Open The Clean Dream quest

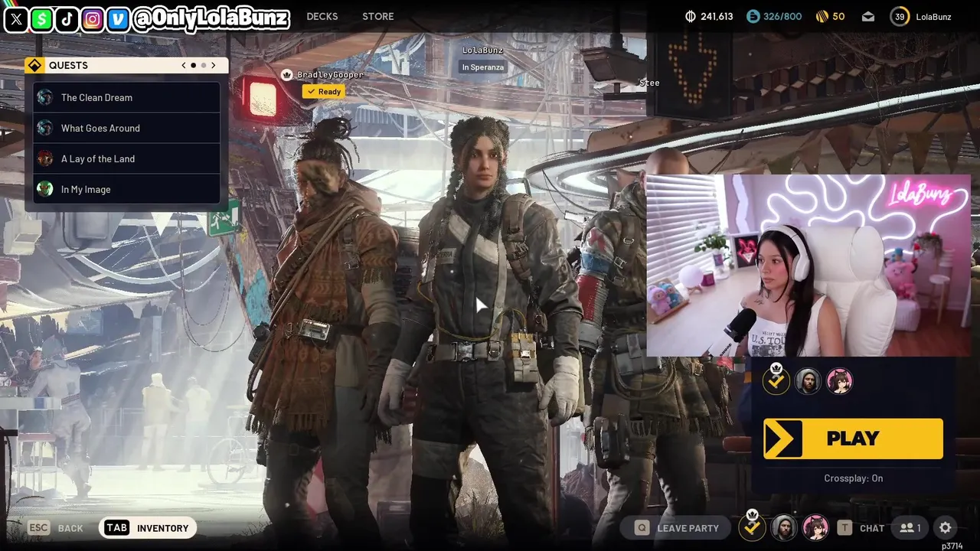point(126,97)
